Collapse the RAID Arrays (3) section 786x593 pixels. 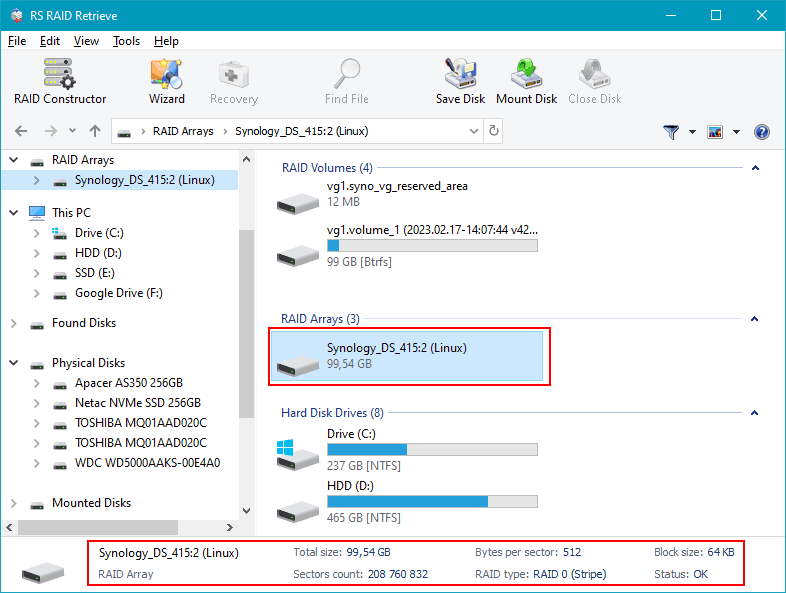coord(754,319)
